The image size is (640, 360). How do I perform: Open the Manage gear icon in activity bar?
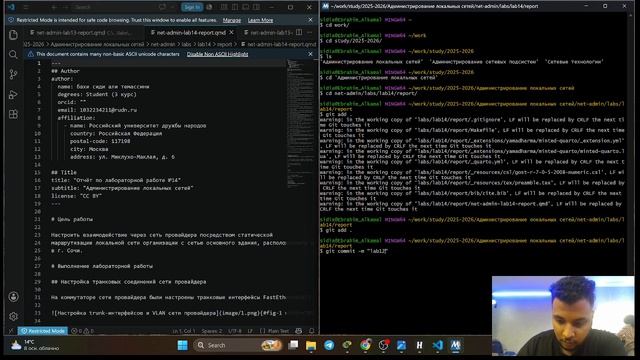(x=13, y=316)
